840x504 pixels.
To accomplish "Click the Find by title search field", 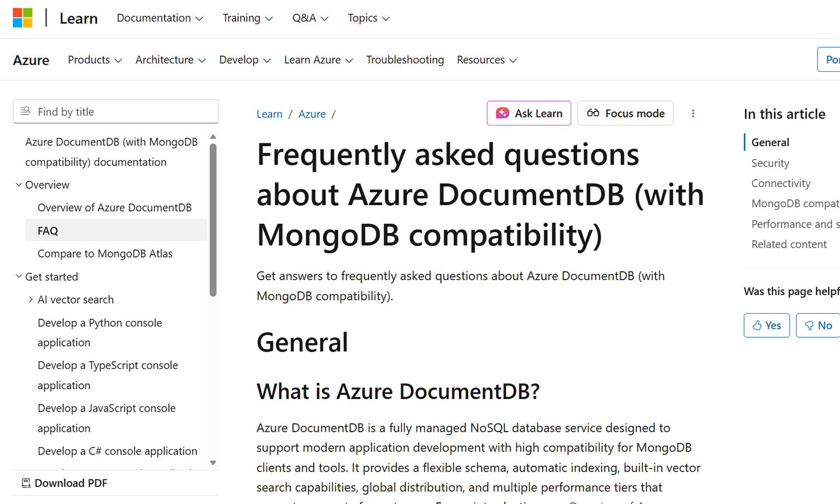I will [x=116, y=111].
